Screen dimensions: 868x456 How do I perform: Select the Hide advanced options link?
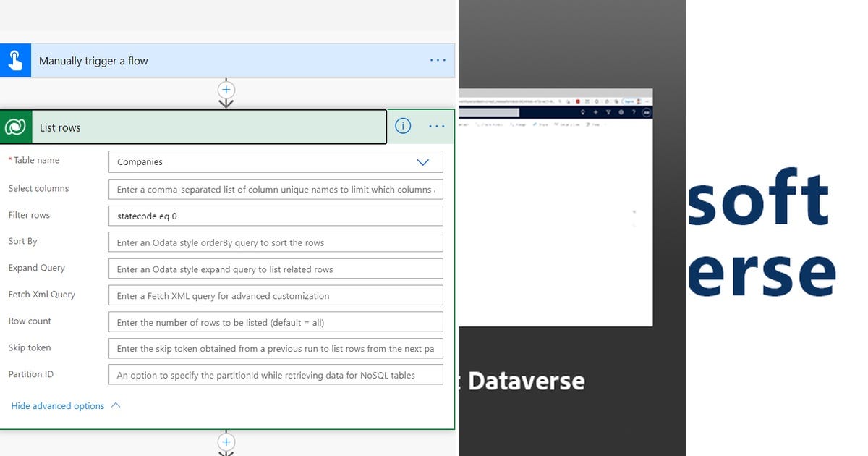[56, 405]
